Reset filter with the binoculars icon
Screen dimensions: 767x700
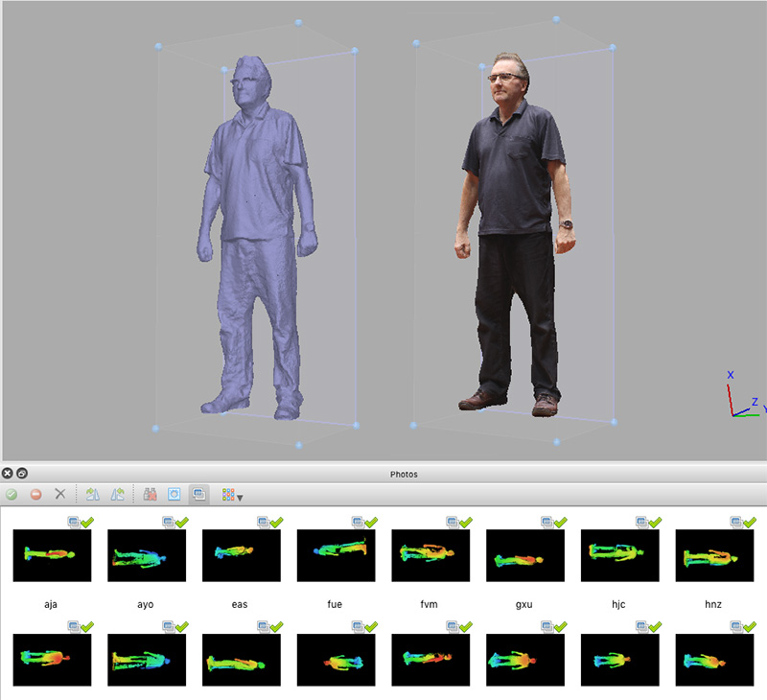(150, 494)
